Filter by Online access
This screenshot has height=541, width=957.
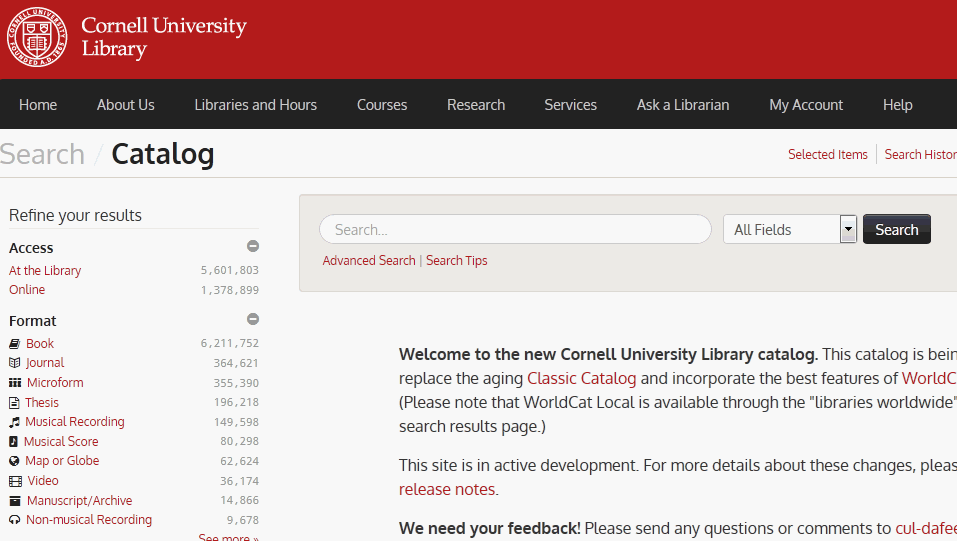point(27,290)
